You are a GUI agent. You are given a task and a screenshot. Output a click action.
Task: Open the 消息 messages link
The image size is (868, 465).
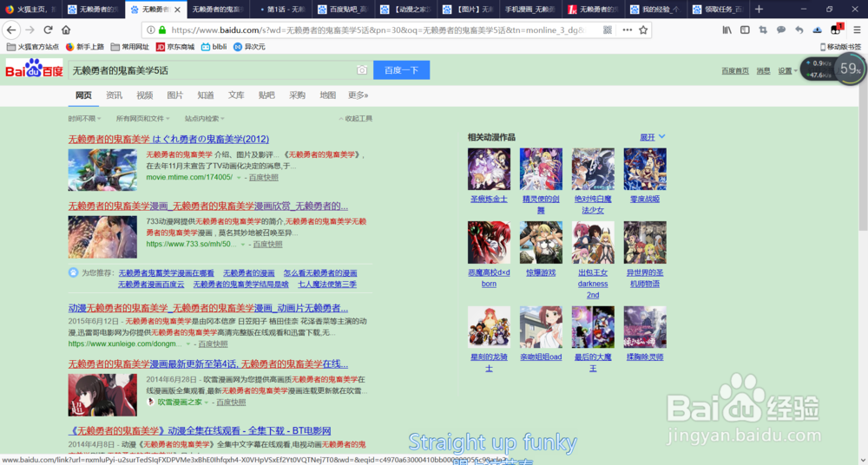click(763, 71)
